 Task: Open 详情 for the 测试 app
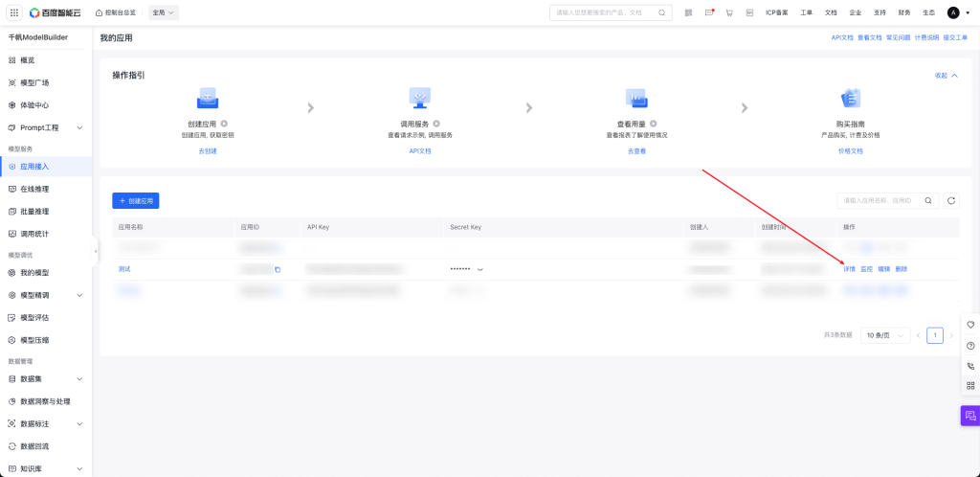coord(849,269)
